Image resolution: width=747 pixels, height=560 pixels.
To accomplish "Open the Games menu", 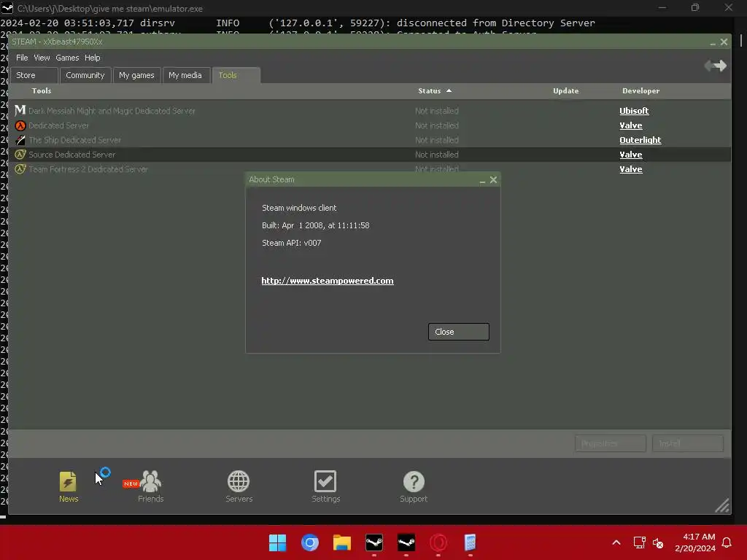I will 67,58.
